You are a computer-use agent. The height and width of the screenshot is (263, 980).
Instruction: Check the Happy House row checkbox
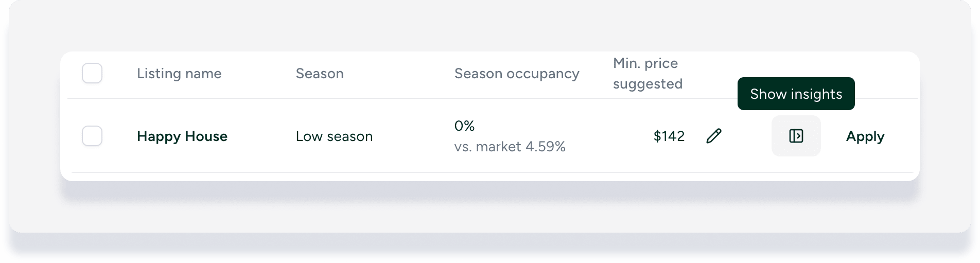92,136
